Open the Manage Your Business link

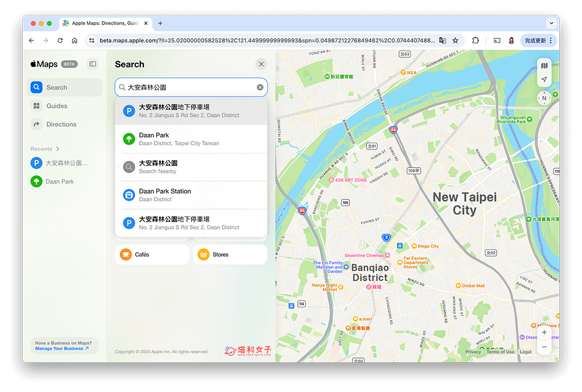pyautogui.click(x=61, y=349)
